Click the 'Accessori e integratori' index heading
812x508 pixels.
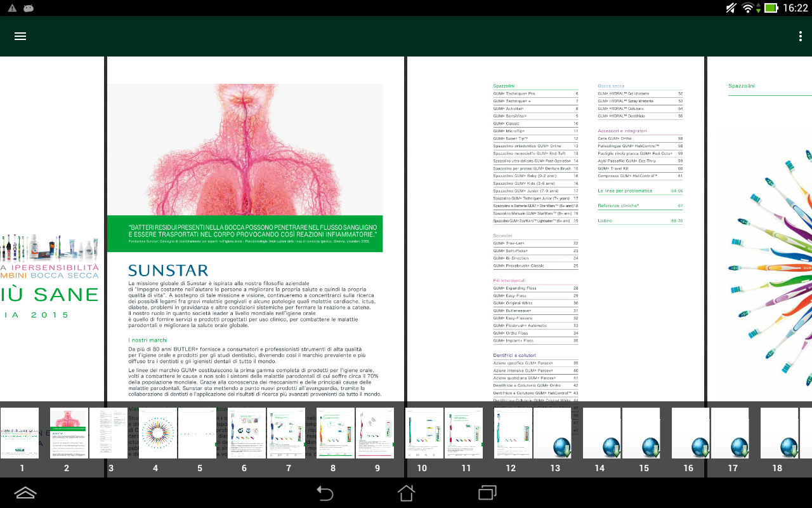coord(622,131)
